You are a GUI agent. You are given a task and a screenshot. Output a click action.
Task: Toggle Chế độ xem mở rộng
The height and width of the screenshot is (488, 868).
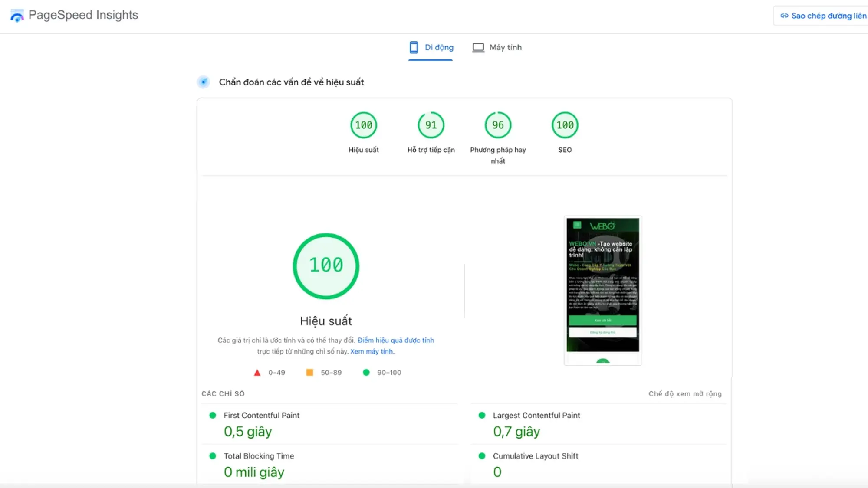685,394
